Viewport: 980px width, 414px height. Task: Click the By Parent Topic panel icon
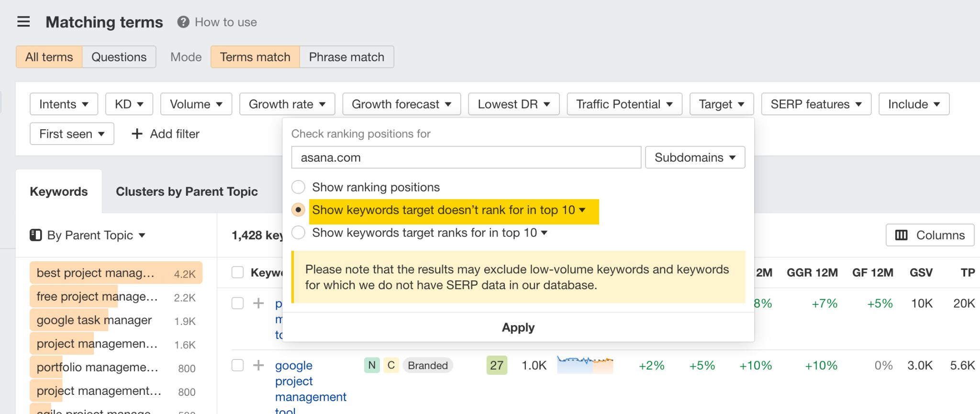(36, 235)
